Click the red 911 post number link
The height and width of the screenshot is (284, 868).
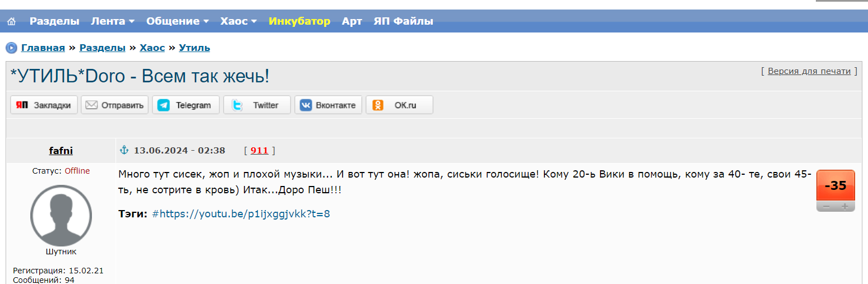259,150
